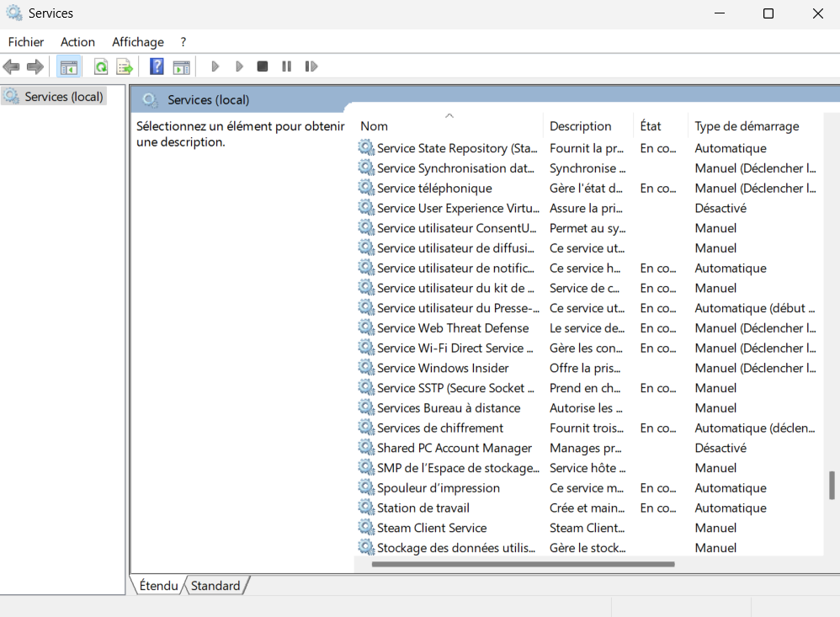This screenshot has height=617, width=840.
Task: Select the gear icon of Service Windows Insider
Action: click(x=366, y=367)
